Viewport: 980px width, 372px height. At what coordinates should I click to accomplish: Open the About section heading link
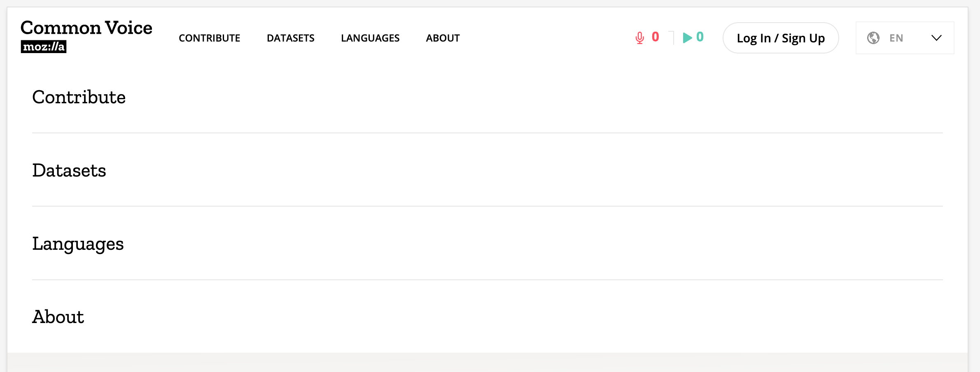pyautogui.click(x=58, y=317)
